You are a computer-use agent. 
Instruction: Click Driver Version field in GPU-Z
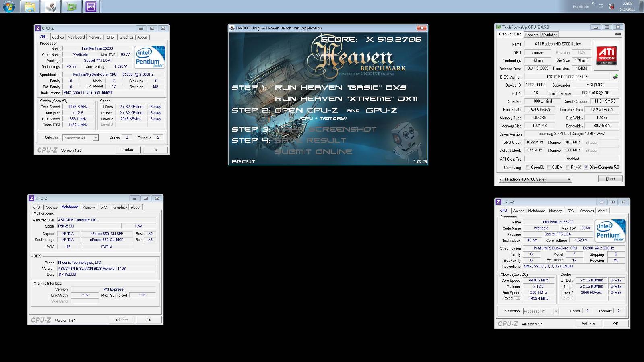click(x=572, y=134)
